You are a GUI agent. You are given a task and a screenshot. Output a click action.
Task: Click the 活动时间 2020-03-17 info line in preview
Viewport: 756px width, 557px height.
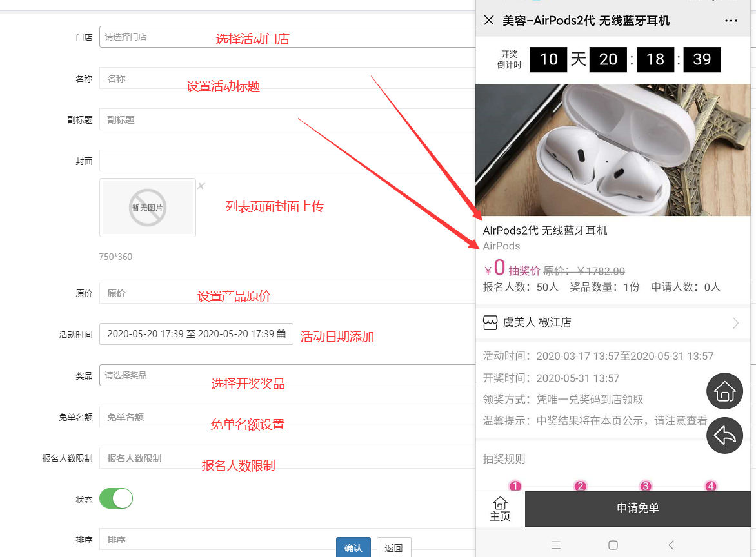point(599,356)
